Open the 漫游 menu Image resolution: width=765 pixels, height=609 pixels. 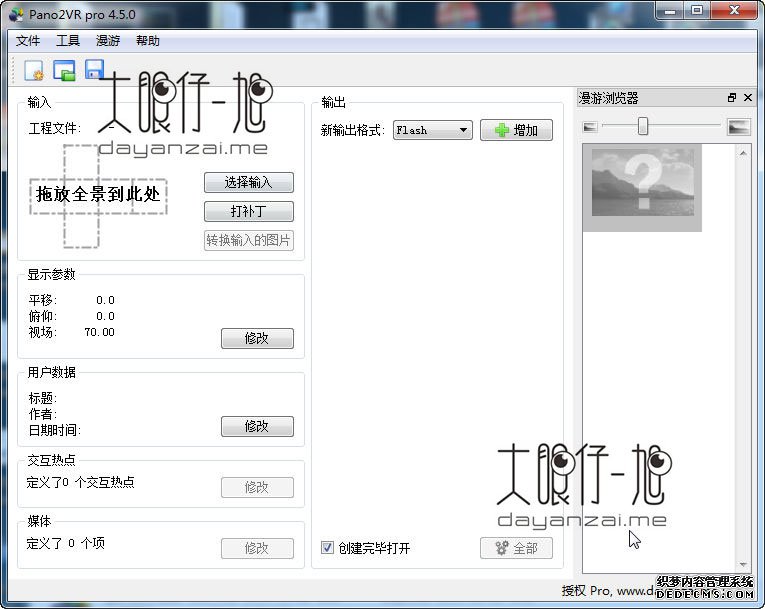coord(108,41)
